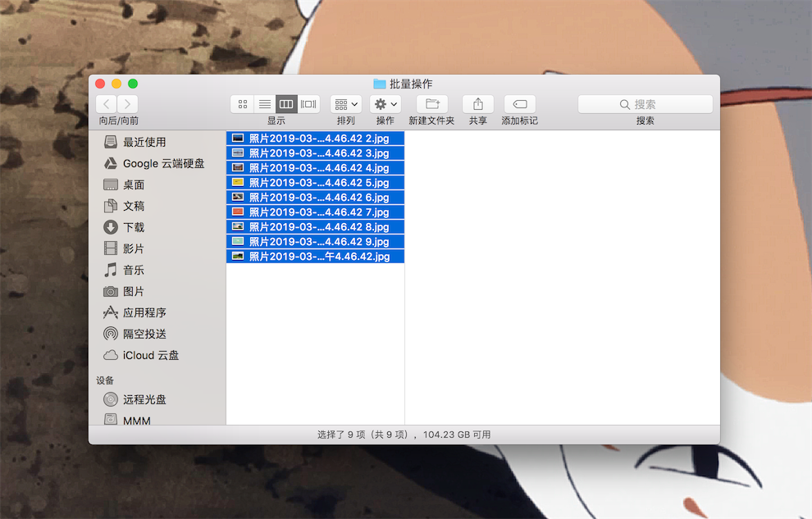The image size is (812, 519).
Task: Click the magnifier icon in search field
Action: pyautogui.click(x=625, y=104)
